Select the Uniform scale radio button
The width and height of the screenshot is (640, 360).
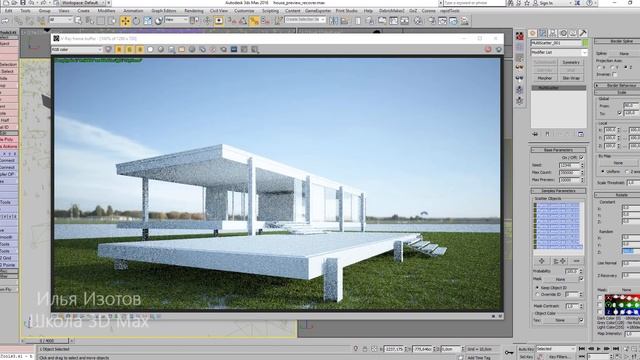click(603, 172)
